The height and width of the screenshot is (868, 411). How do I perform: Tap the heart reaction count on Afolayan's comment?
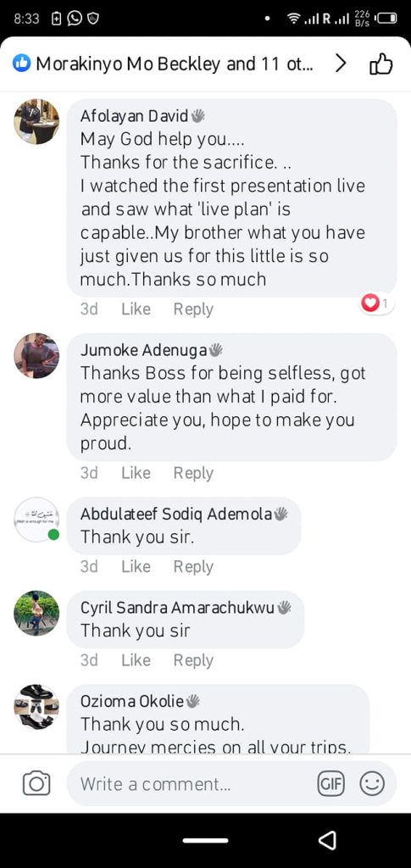[x=377, y=303]
